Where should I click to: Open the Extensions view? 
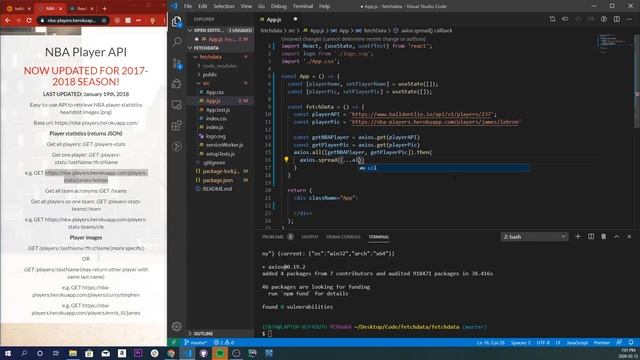pos(177,125)
